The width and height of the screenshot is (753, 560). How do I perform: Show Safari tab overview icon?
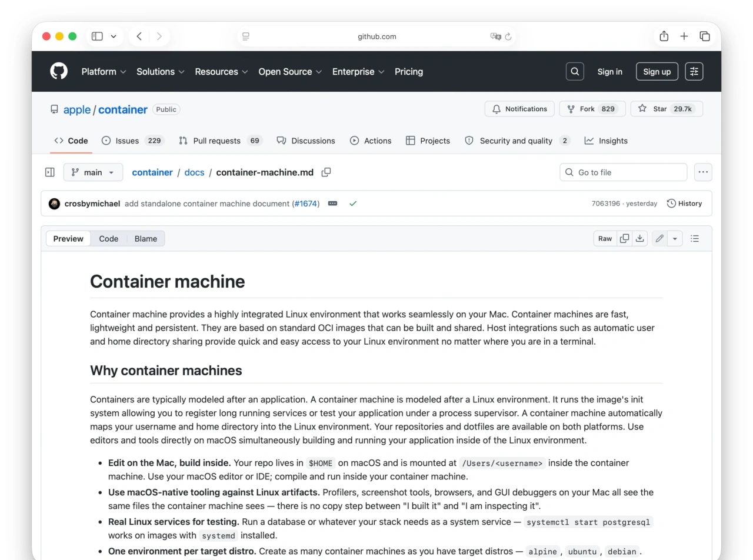click(705, 36)
